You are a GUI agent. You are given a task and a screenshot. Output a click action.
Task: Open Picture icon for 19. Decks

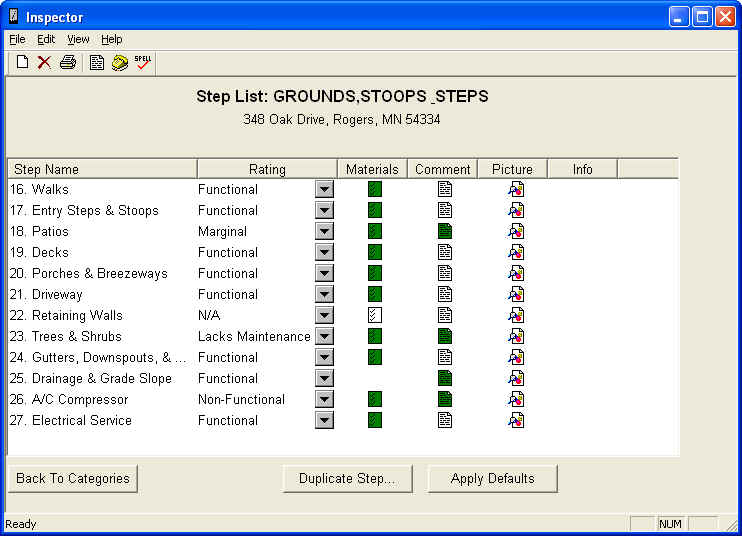(x=516, y=252)
